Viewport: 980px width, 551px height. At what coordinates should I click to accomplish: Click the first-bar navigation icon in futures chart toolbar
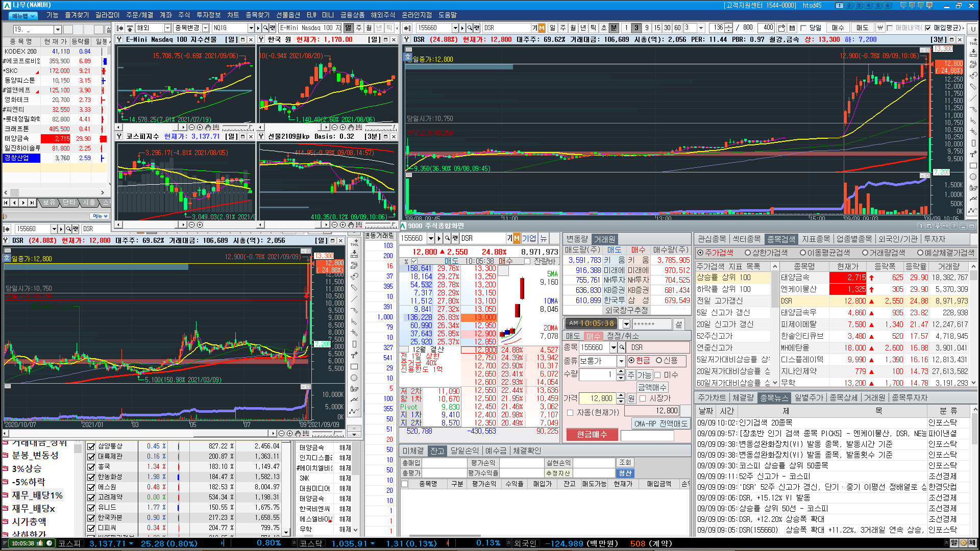point(120,28)
